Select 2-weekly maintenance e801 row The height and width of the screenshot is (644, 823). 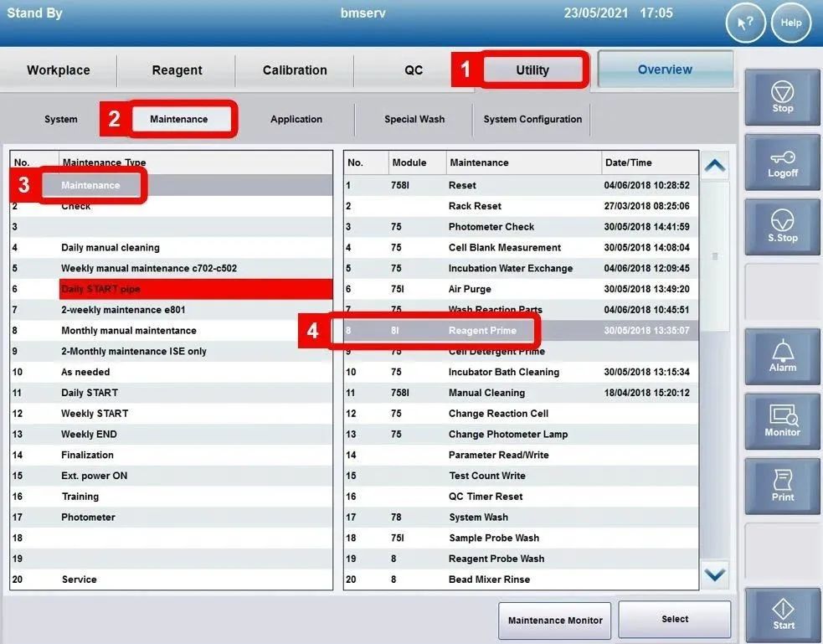172,310
